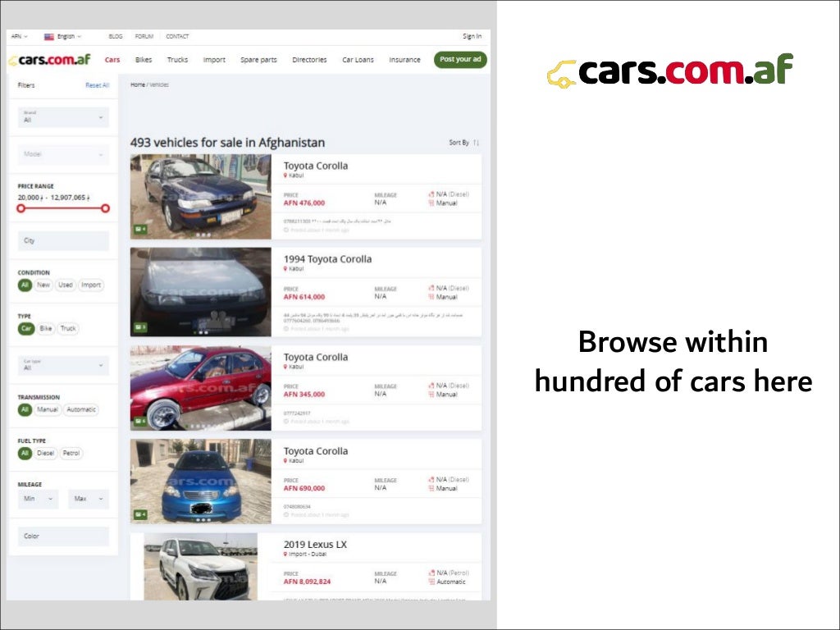Open the AFN currency dropdown
Viewport: 840px width, 630px height.
pyautogui.click(x=20, y=37)
